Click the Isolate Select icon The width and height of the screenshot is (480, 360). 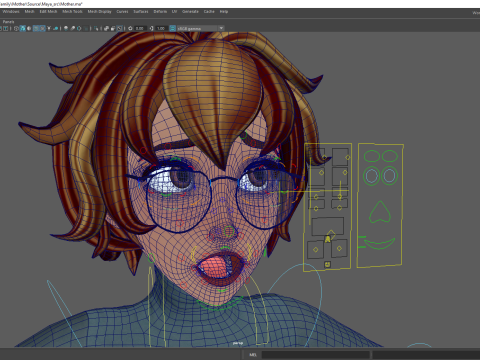coord(96,28)
